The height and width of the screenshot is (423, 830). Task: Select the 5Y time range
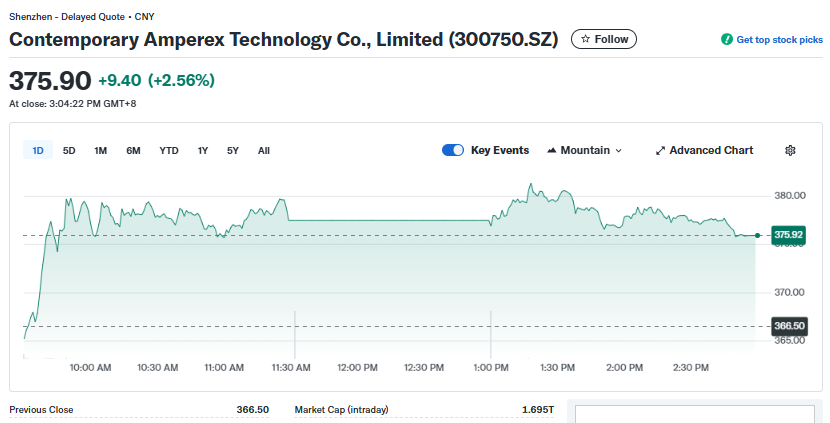point(233,151)
